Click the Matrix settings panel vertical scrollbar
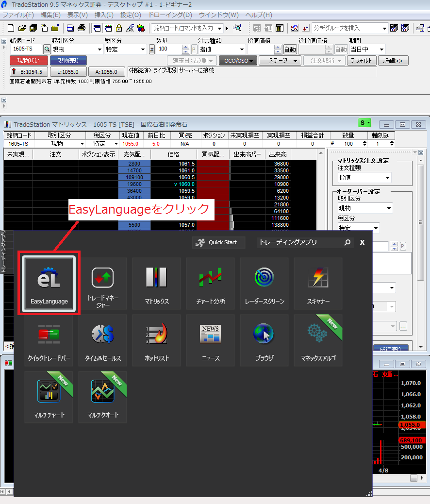Viewport: 430px width, 504px height. click(420, 222)
